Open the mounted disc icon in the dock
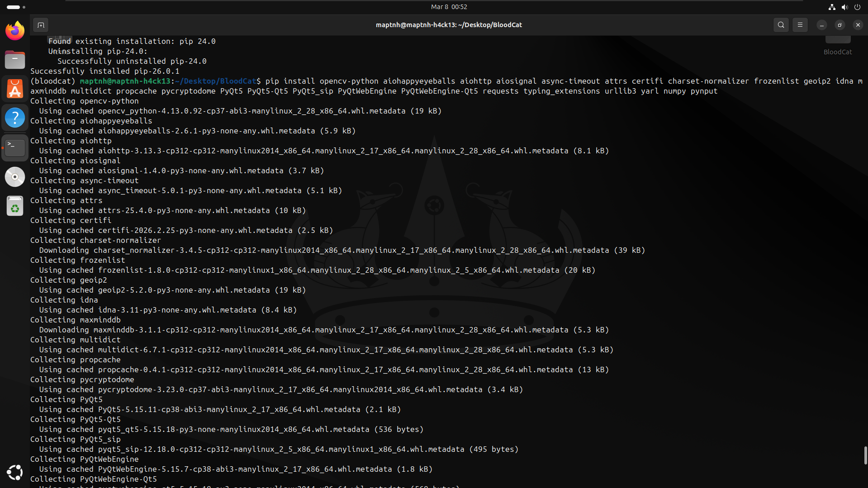Viewport: 868px width, 488px height. [x=15, y=177]
